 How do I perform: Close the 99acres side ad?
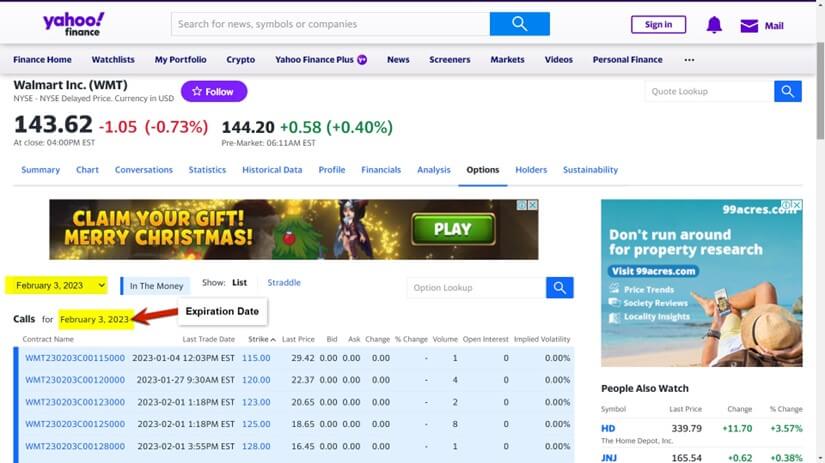[797, 205]
